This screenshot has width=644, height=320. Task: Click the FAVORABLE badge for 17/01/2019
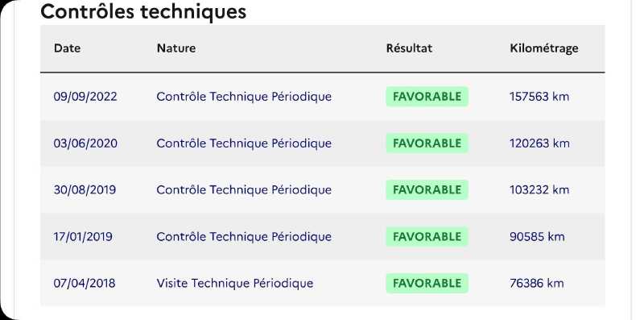[427, 236]
